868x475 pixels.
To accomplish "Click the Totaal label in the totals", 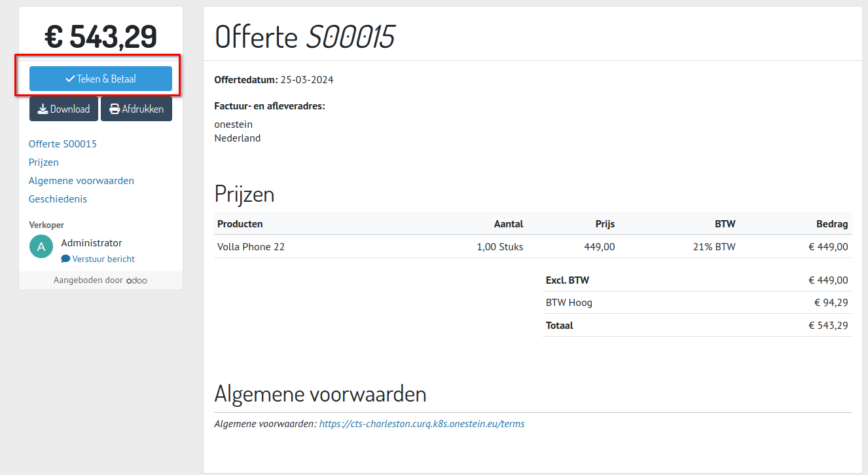I will pyautogui.click(x=559, y=325).
